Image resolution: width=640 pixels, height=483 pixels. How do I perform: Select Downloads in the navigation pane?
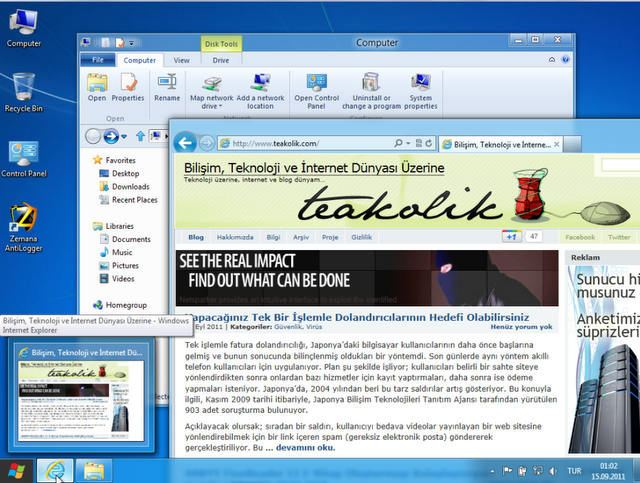click(124, 187)
